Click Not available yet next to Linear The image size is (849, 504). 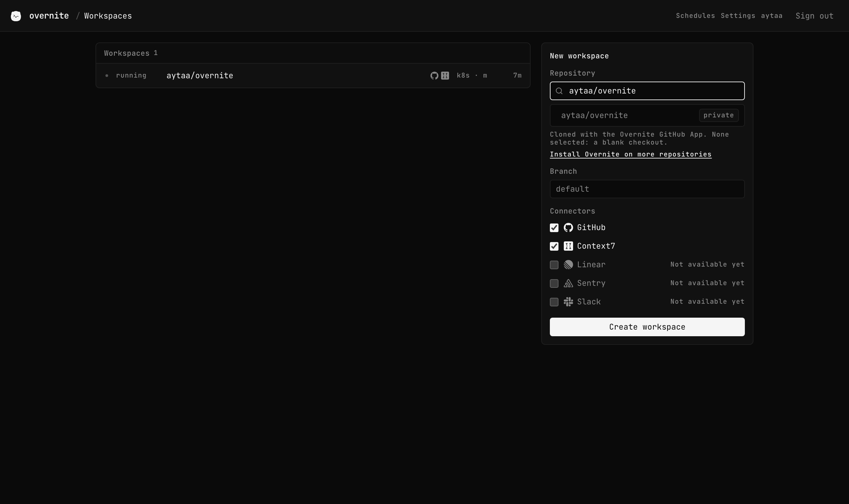pos(707,265)
